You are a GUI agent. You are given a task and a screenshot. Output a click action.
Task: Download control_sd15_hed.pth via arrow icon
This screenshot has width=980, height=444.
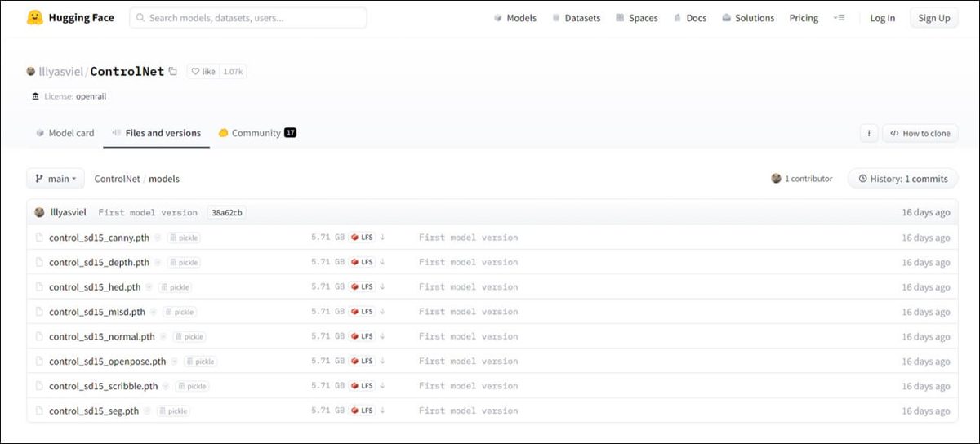pos(382,286)
